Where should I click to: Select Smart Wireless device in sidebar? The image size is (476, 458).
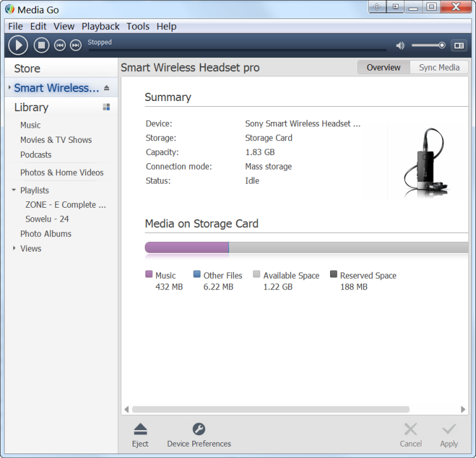click(x=56, y=88)
